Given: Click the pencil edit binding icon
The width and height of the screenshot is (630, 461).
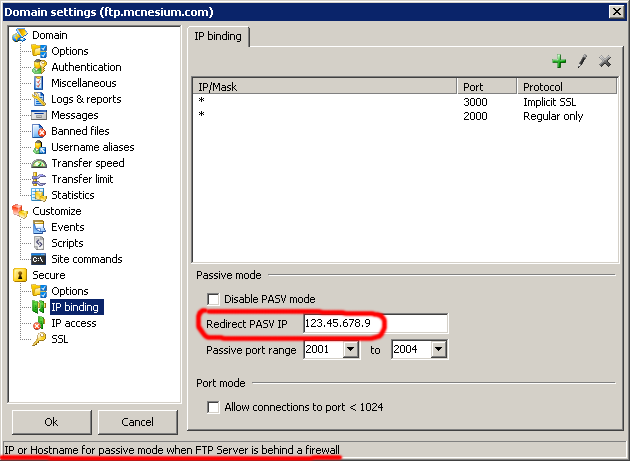Looking at the screenshot, I should click(582, 62).
